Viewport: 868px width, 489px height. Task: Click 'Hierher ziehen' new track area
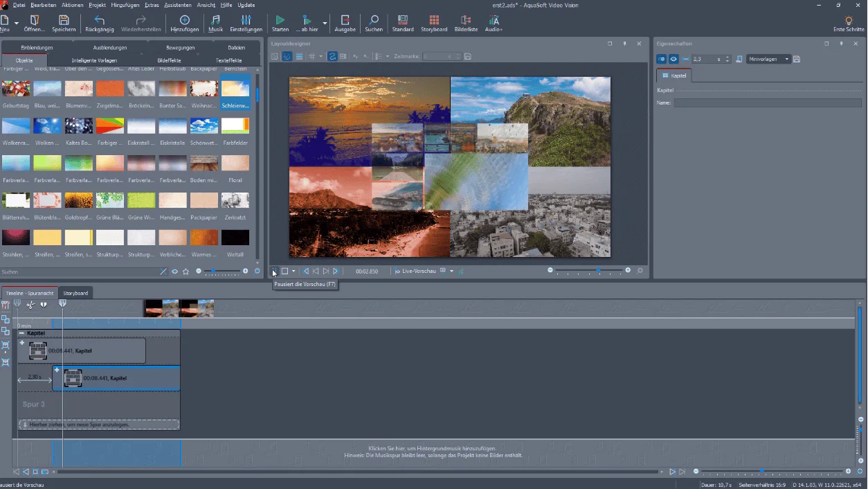pyautogui.click(x=99, y=424)
